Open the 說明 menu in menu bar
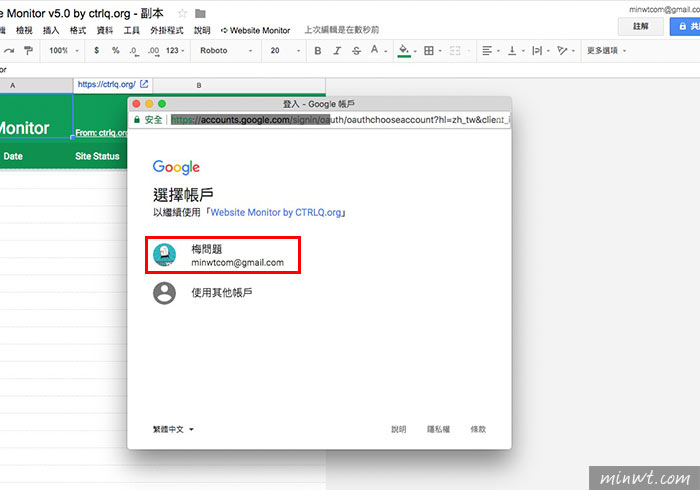The height and width of the screenshot is (490, 700). point(202,30)
